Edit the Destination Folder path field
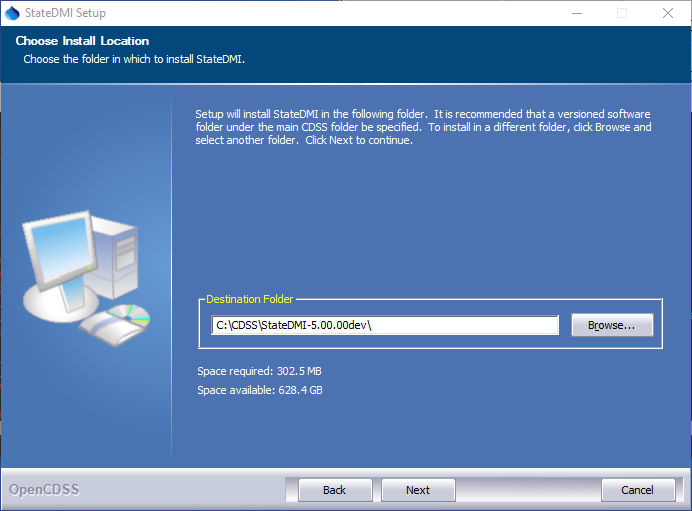 tap(385, 325)
